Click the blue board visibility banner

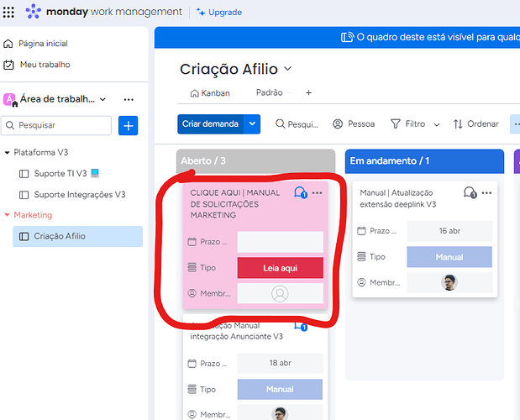pos(337,38)
